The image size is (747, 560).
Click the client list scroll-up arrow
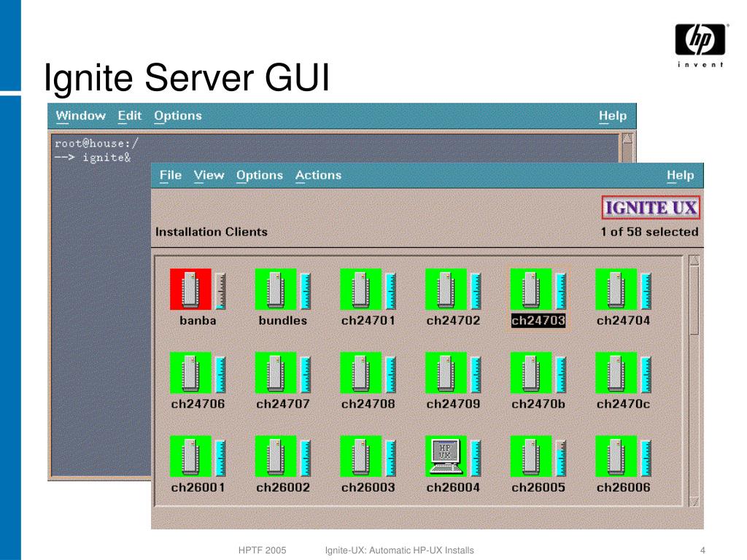[694, 260]
